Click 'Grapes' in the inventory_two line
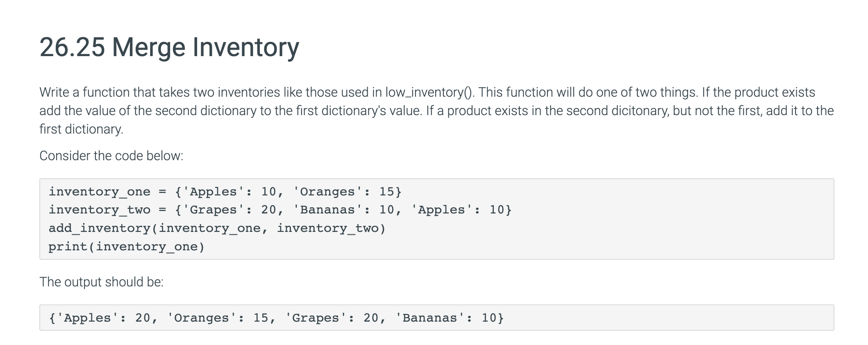This screenshot has height=345, width=868. (213, 210)
